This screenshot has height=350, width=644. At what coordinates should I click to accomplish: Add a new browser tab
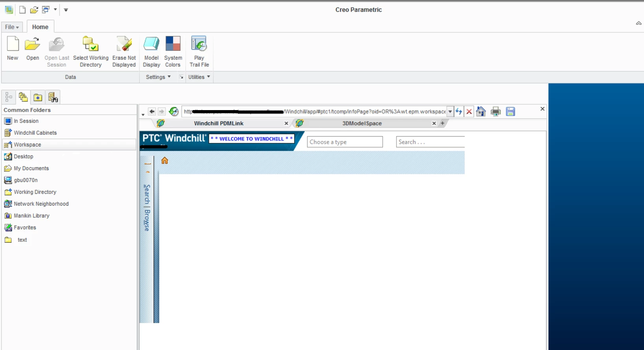(442, 123)
